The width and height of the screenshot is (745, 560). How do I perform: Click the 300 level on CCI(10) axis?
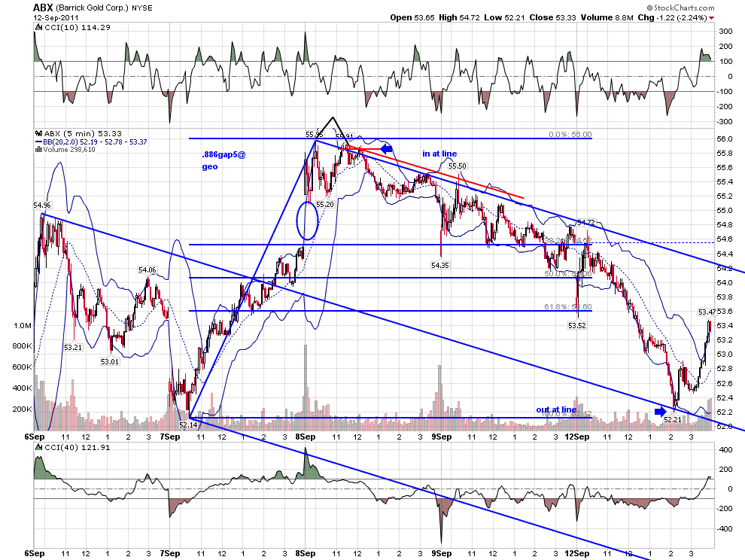coord(725,32)
